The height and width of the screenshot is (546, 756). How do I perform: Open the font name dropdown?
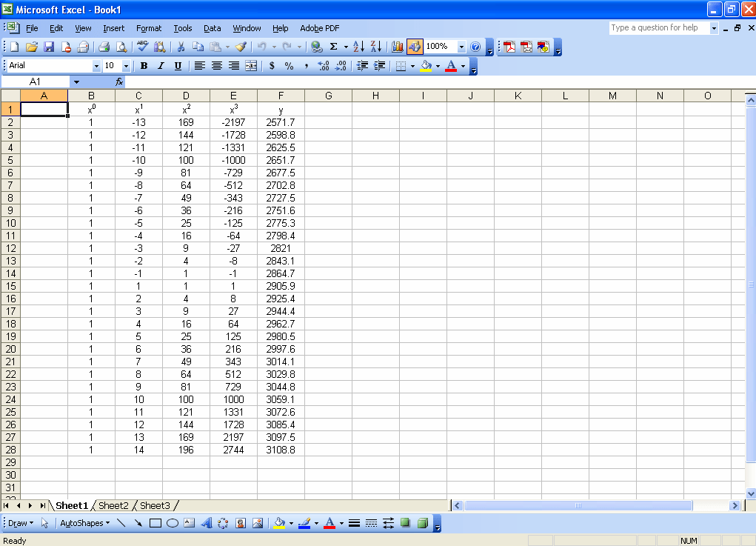(98, 66)
